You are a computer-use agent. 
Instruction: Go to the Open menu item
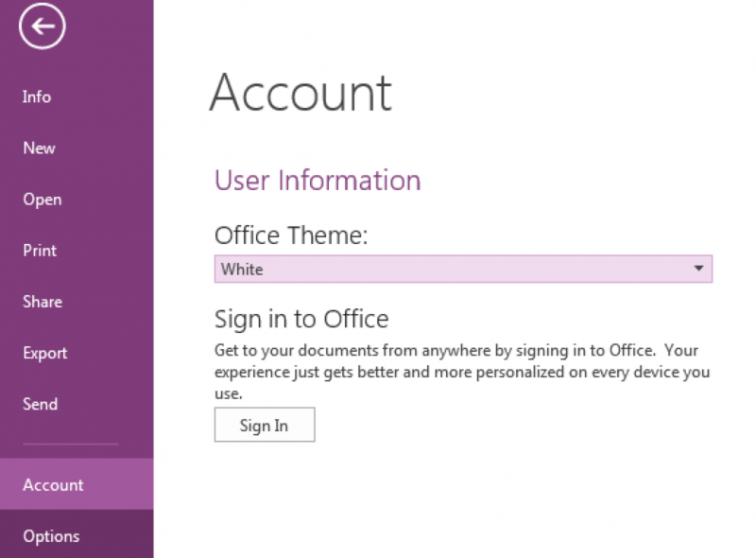tap(43, 200)
